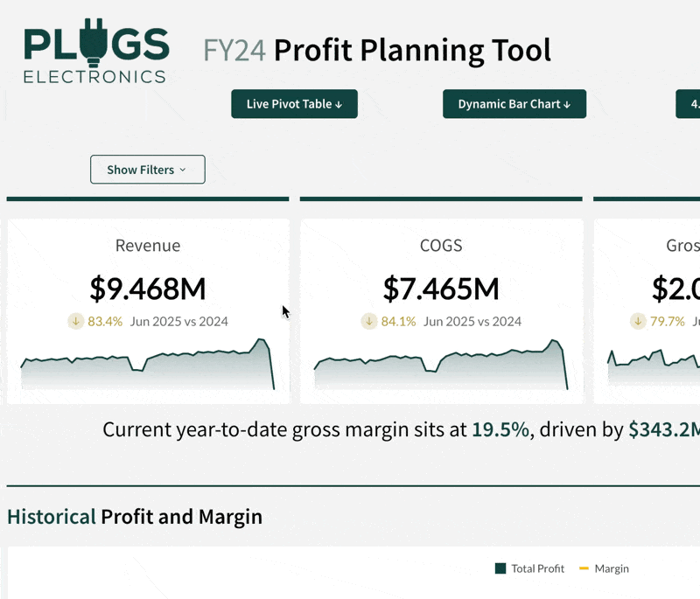Click the 83.4% Revenue change percentage
Viewport: 700px width, 599px height.
click(105, 321)
